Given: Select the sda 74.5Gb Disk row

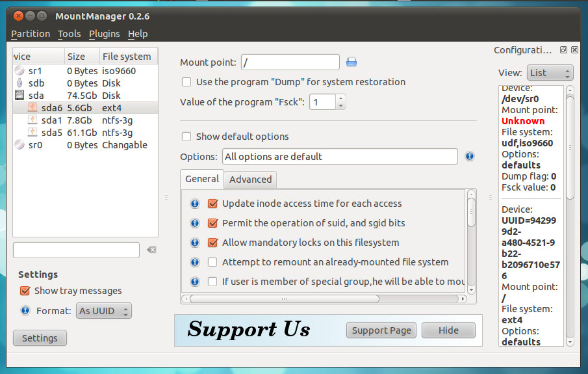Looking at the screenshot, I should (86, 96).
